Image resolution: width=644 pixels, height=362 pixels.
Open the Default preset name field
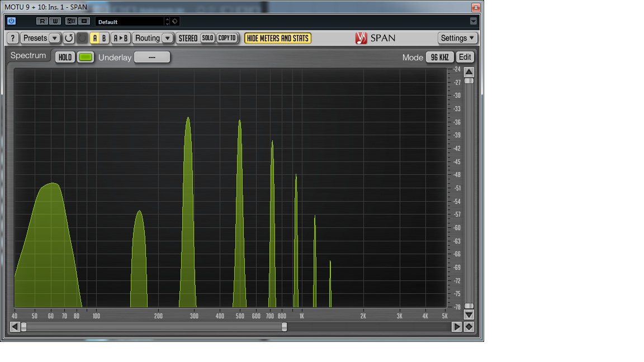130,21
